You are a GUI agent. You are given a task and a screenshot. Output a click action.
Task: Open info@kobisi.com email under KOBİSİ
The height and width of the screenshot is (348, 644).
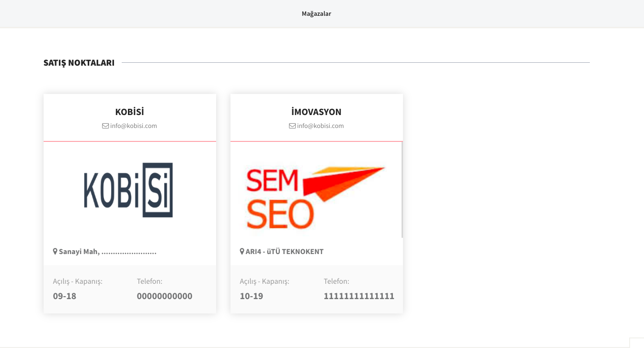[134, 126]
